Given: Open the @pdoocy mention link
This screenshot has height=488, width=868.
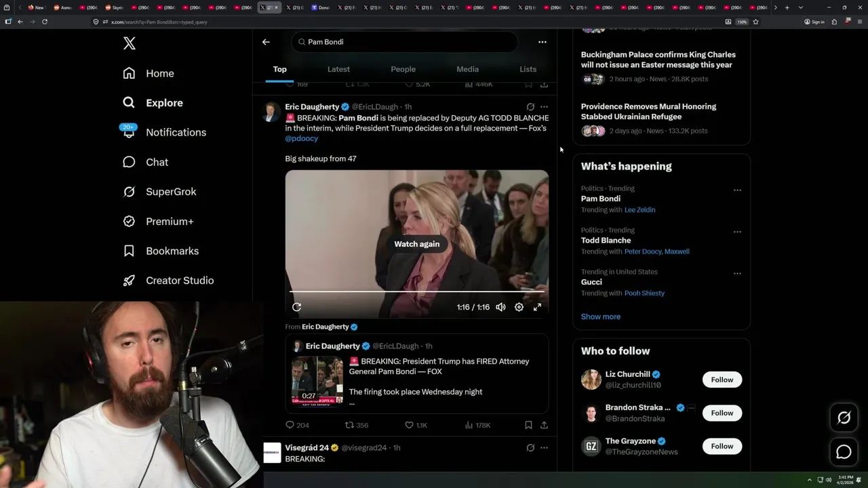Looking at the screenshot, I should pyautogui.click(x=301, y=138).
